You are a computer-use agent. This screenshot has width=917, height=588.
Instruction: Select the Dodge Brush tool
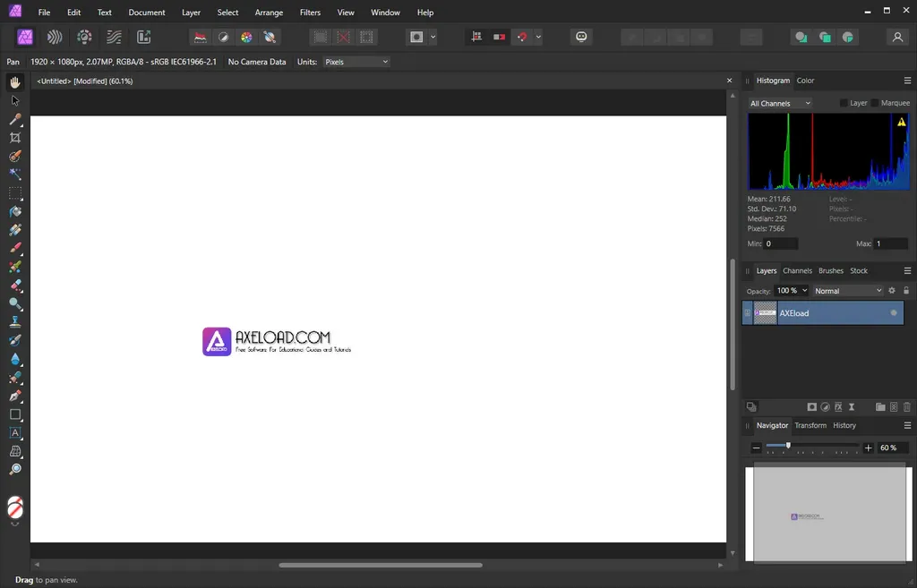(15, 303)
